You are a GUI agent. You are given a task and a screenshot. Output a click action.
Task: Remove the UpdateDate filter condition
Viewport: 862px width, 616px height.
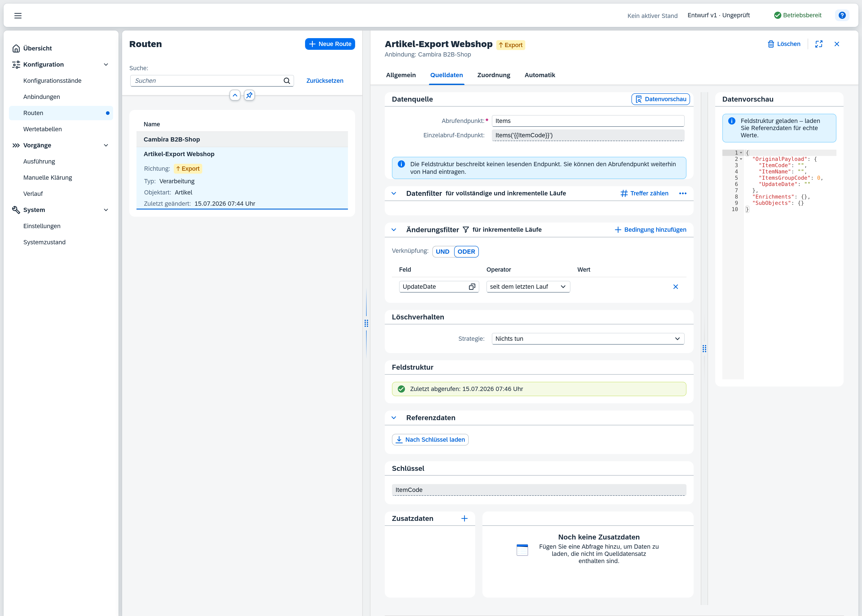(675, 287)
